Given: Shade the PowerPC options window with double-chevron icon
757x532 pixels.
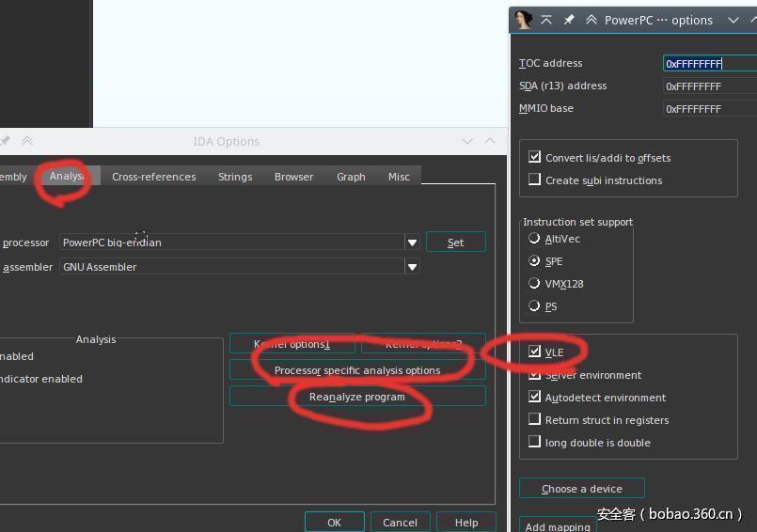Looking at the screenshot, I should click(x=591, y=20).
